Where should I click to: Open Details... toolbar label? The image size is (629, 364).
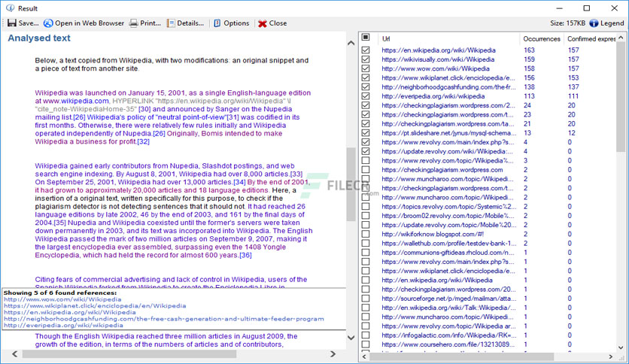click(x=190, y=23)
